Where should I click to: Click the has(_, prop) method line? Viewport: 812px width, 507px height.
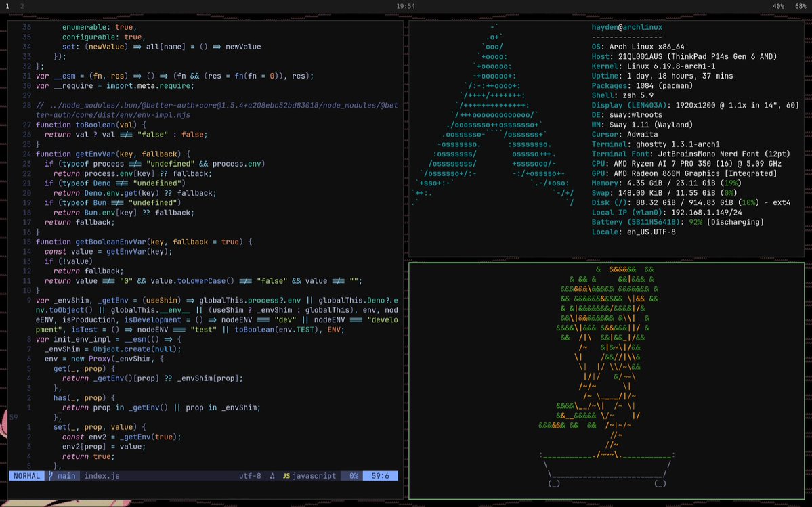[x=84, y=398]
